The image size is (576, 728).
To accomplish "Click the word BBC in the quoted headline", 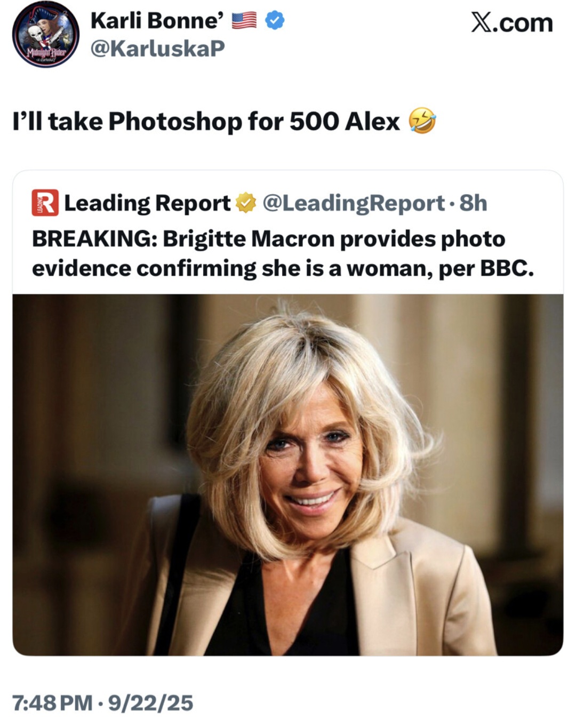I will [506, 268].
